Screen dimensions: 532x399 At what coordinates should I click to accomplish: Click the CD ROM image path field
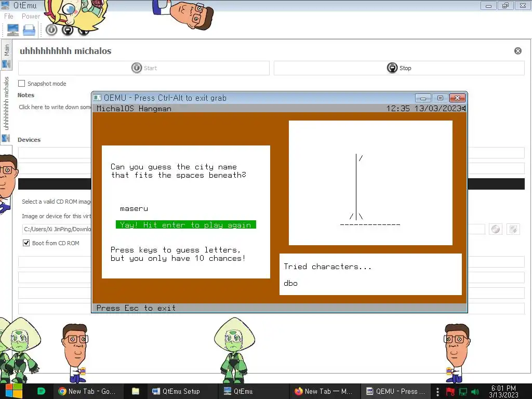point(57,229)
